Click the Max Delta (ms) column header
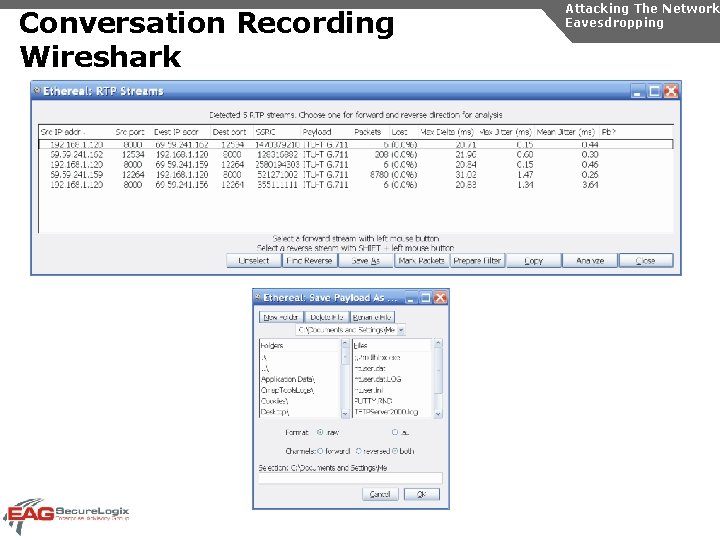The height and width of the screenshot is (540, 720). [x=447, y=132]
